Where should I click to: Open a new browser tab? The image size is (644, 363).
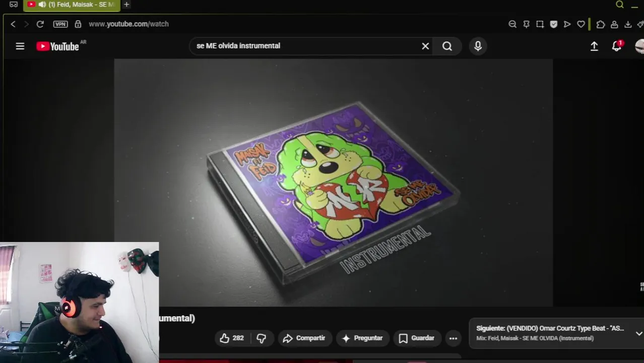pos(126,5)
